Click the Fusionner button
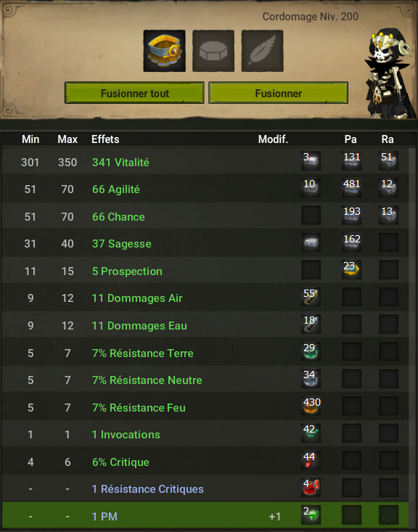 (x=278, y=93)
